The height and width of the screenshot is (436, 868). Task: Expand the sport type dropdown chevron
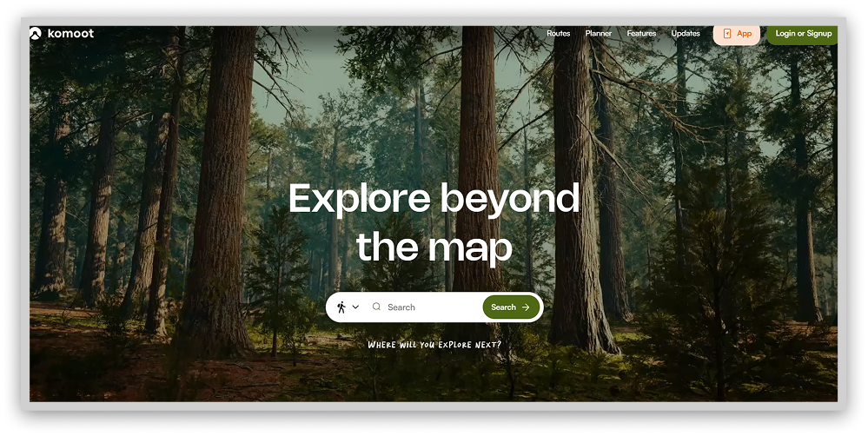coord(355,307)
